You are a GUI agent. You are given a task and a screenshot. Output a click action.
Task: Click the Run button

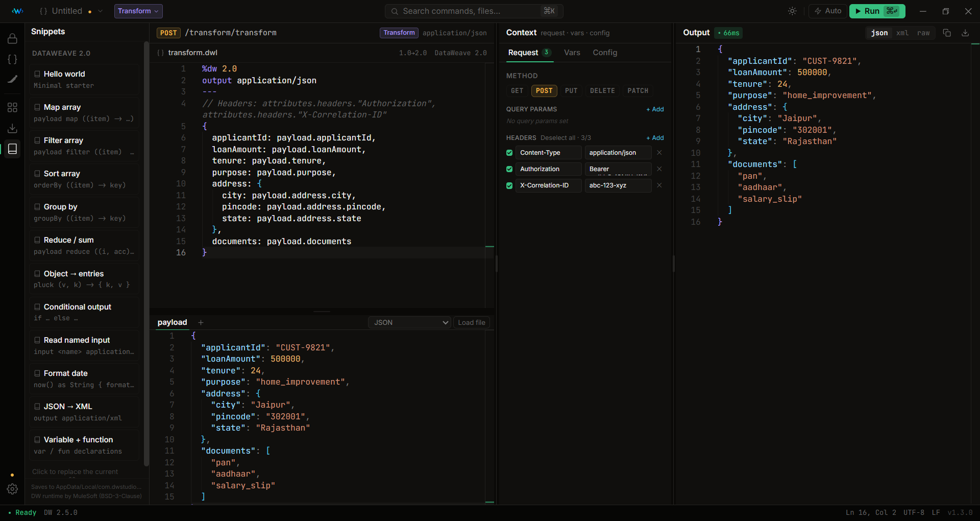(x=877, y=11)
